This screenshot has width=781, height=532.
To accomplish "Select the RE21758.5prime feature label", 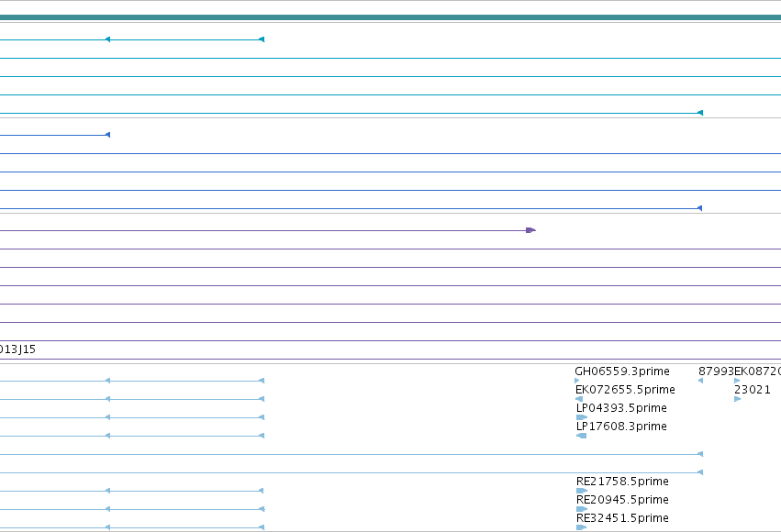I will [622, 482].
